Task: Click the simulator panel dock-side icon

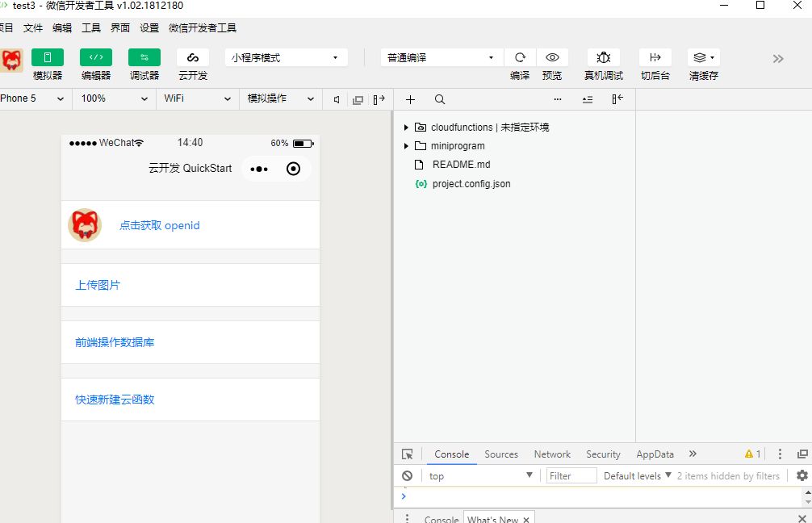Action: coord(379,99)
